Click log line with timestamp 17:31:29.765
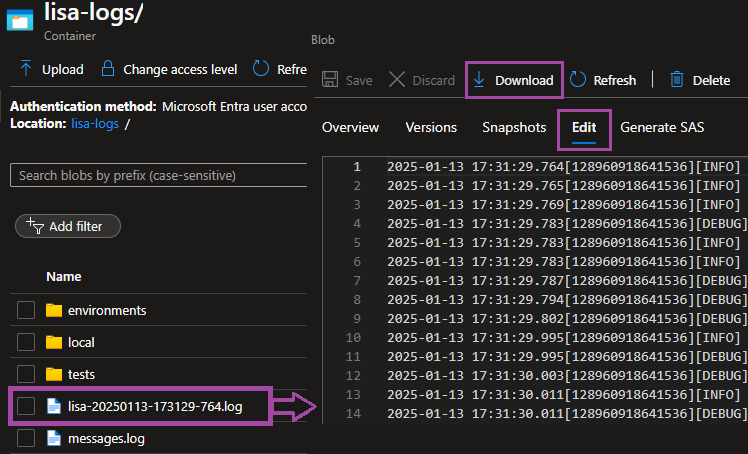The height and width of the screenshot is (454, 748). (563, 186)
